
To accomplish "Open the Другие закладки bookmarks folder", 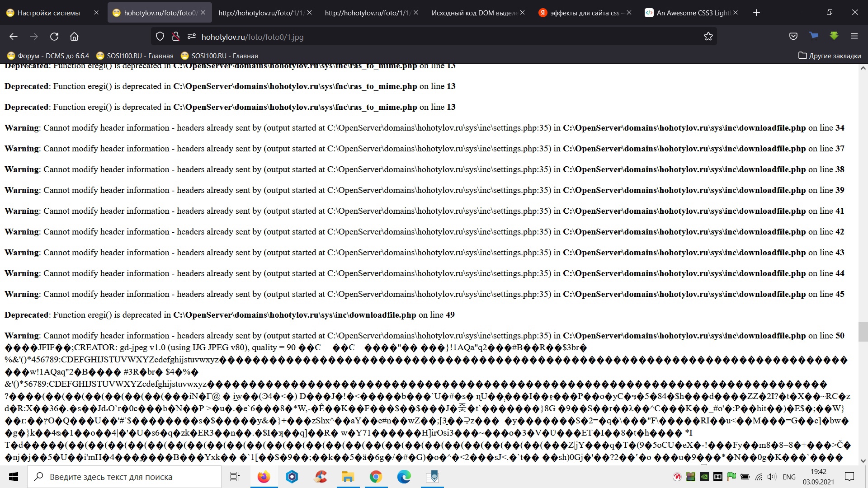I will pyautogui.click(x=829, y=56).
